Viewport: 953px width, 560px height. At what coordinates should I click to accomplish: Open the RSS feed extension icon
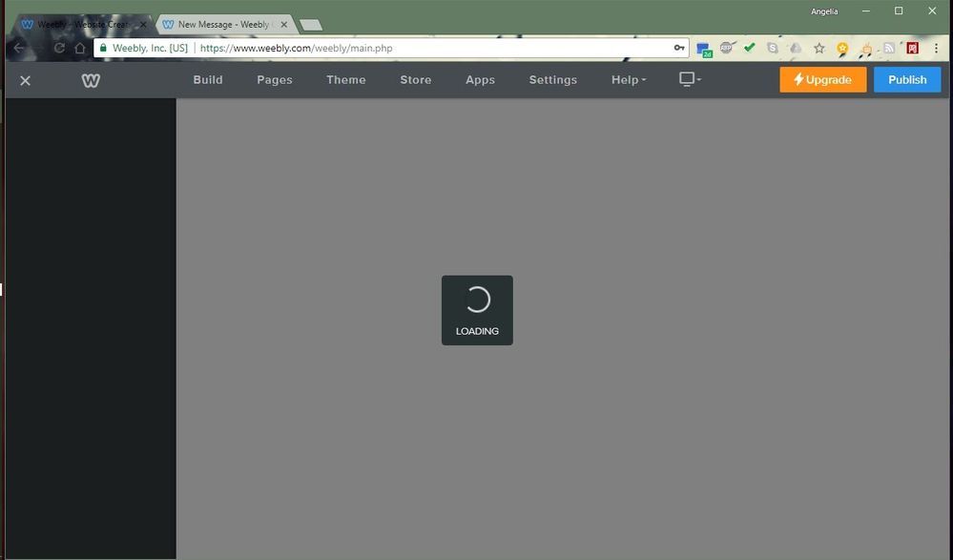point(889,48)
